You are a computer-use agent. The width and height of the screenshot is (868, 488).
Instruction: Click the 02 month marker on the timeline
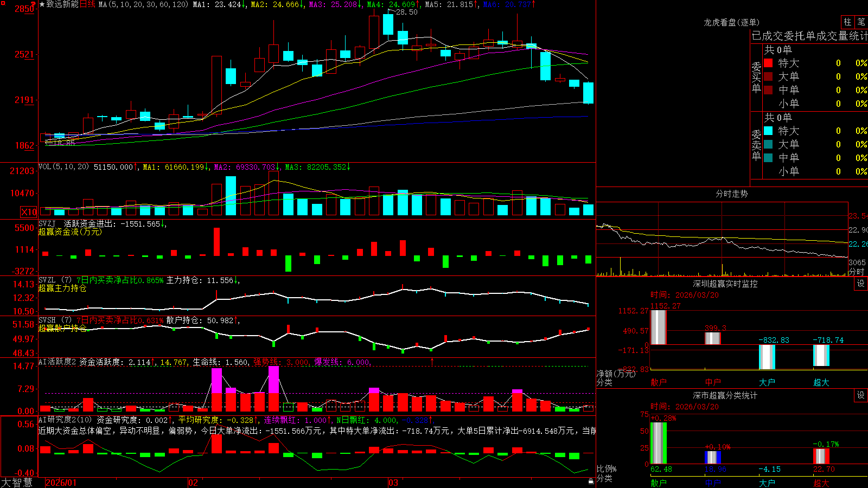pos(193,483)
